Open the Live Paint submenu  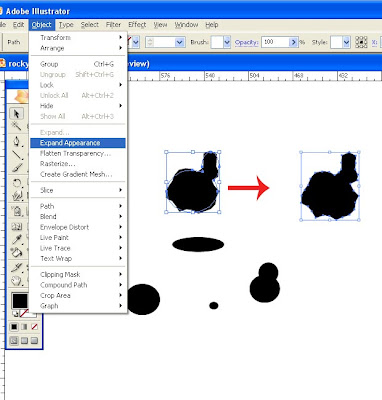[77, 238]
